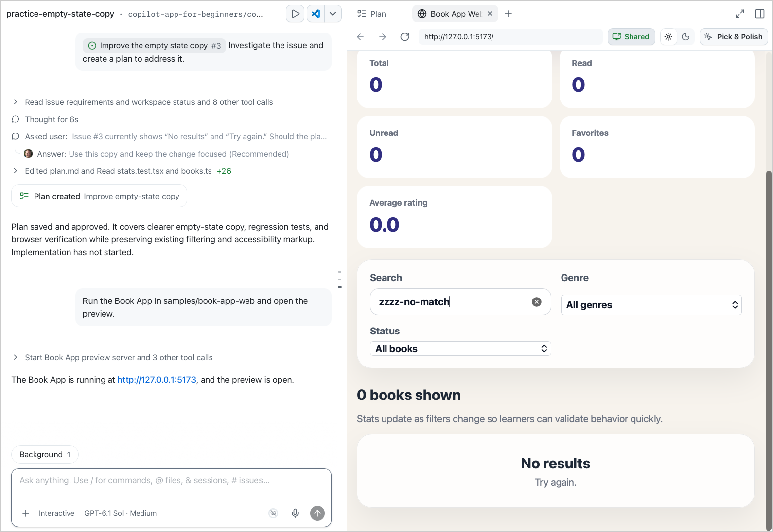Open the http://127.0.0.1:5173 link in chat
The image size is (773, 532).
pos(157,380)
